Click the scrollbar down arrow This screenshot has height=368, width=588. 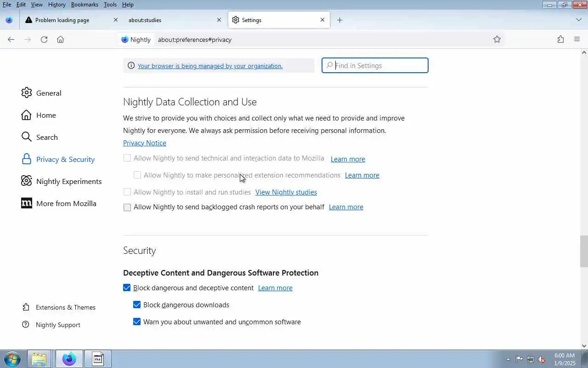tap(584, 346)
